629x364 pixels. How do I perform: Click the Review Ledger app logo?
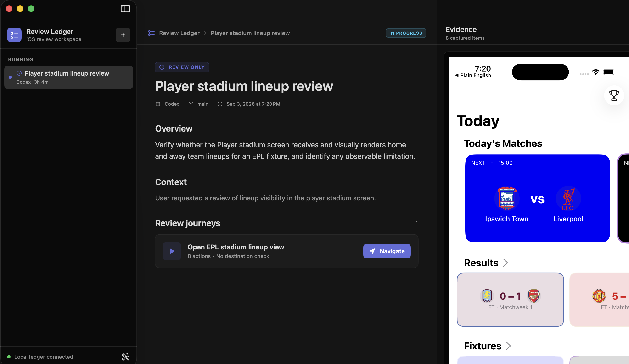tap(14, 35)
